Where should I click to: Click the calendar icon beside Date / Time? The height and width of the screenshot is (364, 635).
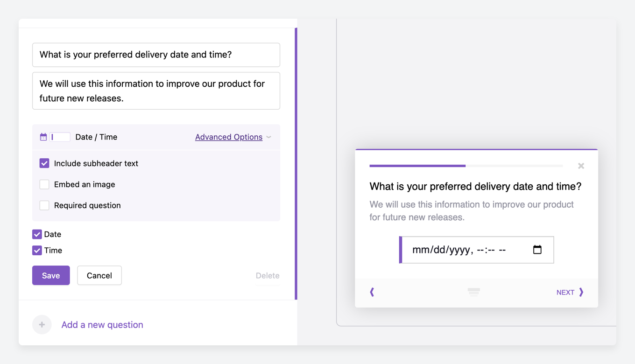pyautogui.click(x=43, y=137)
